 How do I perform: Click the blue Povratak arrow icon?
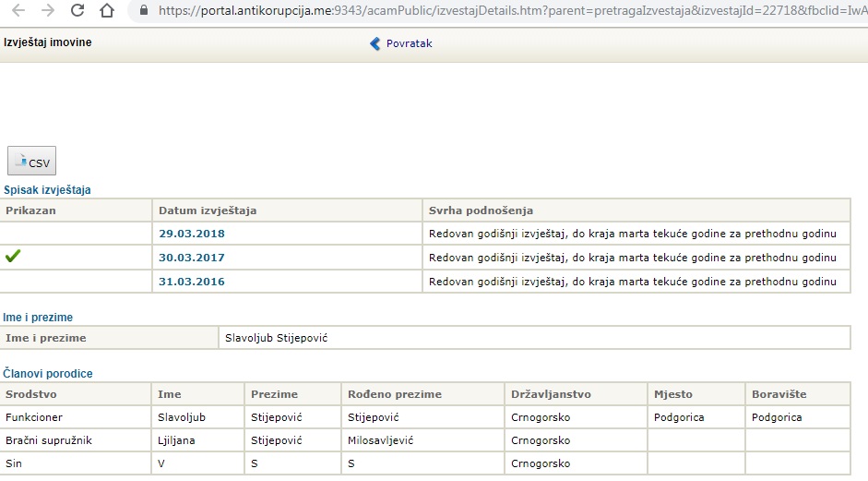tap(375, 43)
